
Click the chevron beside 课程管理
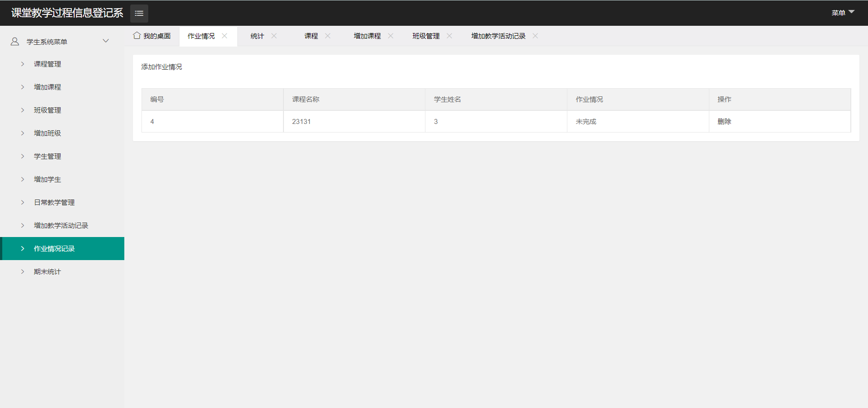[x=23, y=64]
